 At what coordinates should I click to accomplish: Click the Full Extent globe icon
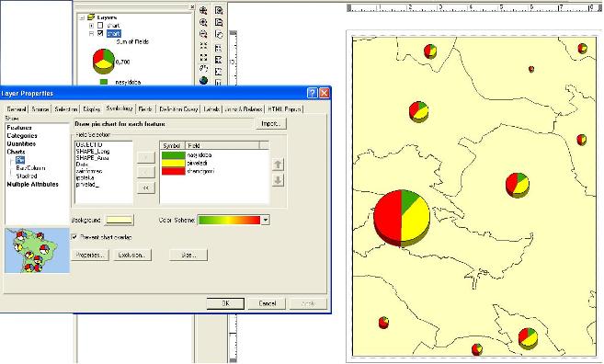203,81
